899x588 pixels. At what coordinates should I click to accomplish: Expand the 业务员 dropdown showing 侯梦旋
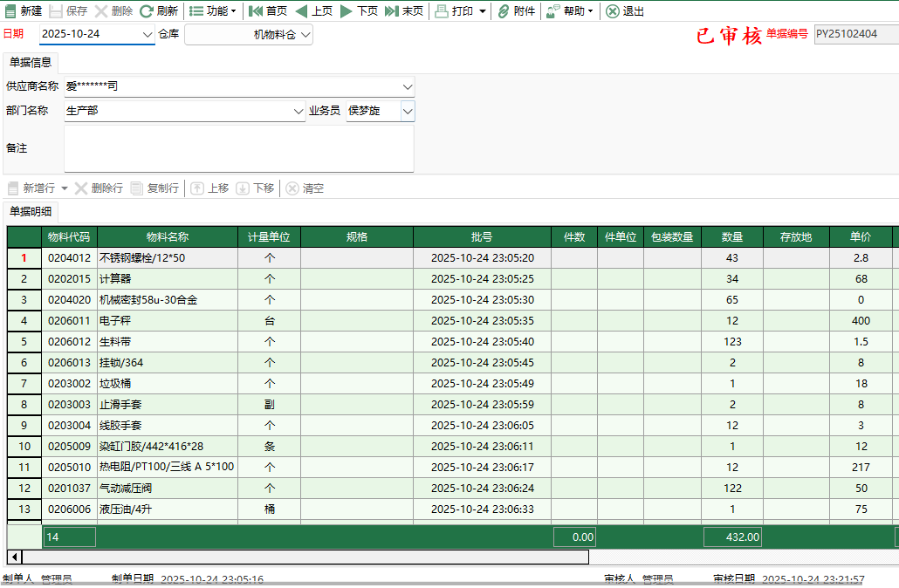pyautogui.click(x=407, y=112)
